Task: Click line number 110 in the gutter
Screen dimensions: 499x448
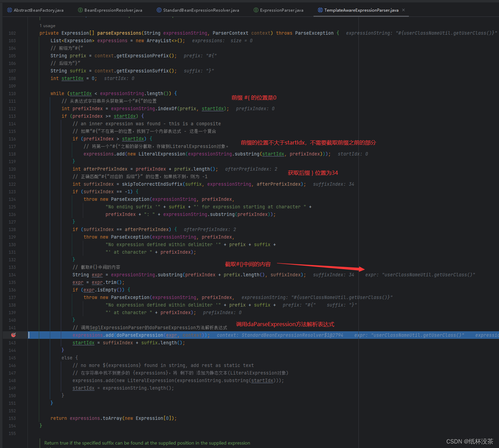Action: (12, 94)
